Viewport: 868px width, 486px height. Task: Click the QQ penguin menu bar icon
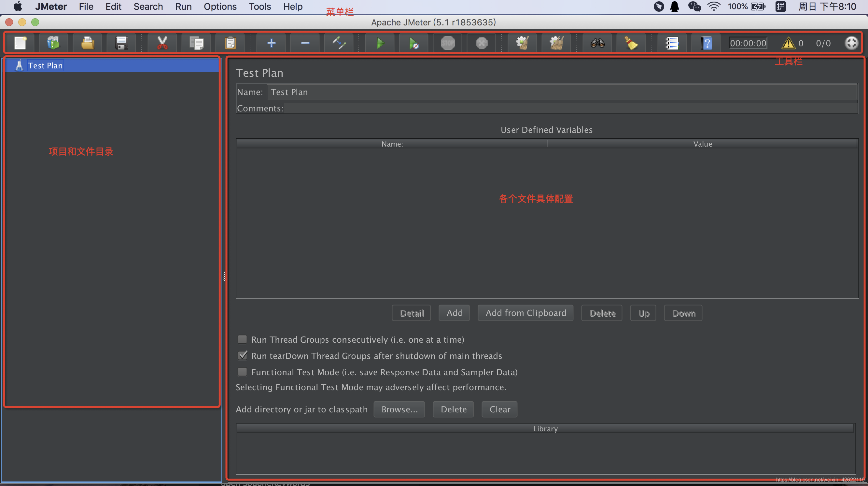click(675, 7)
